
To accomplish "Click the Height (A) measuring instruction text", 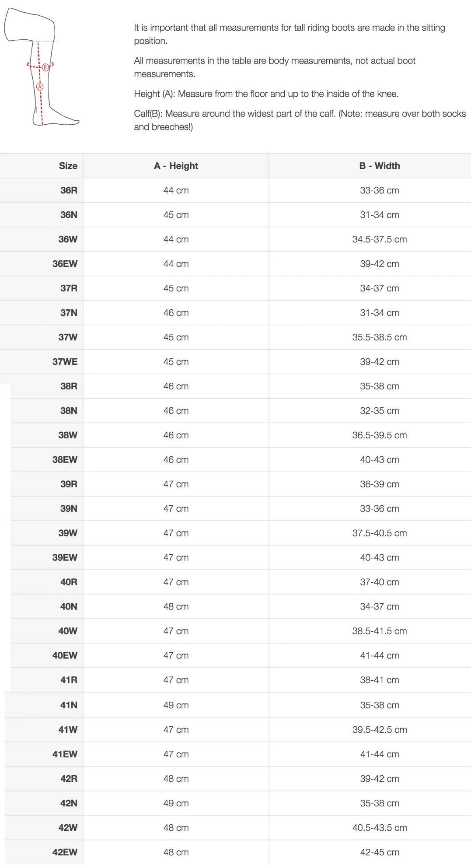I will point(266,94).
